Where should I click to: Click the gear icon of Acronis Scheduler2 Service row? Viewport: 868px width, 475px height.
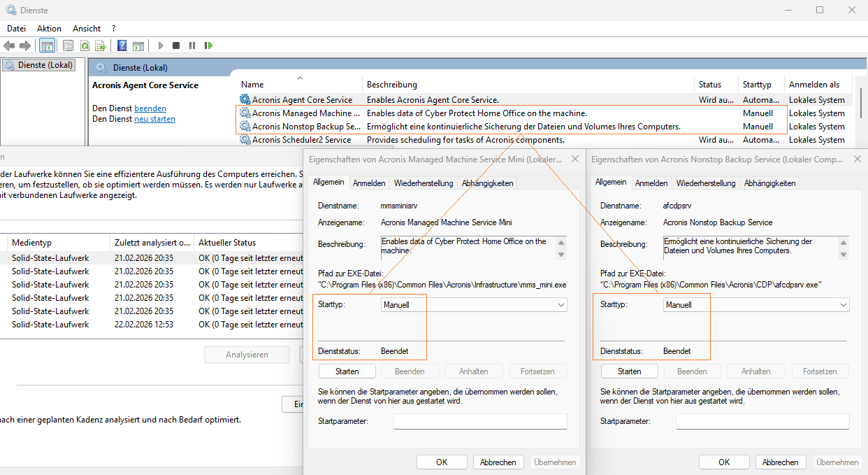coord(245,140)
